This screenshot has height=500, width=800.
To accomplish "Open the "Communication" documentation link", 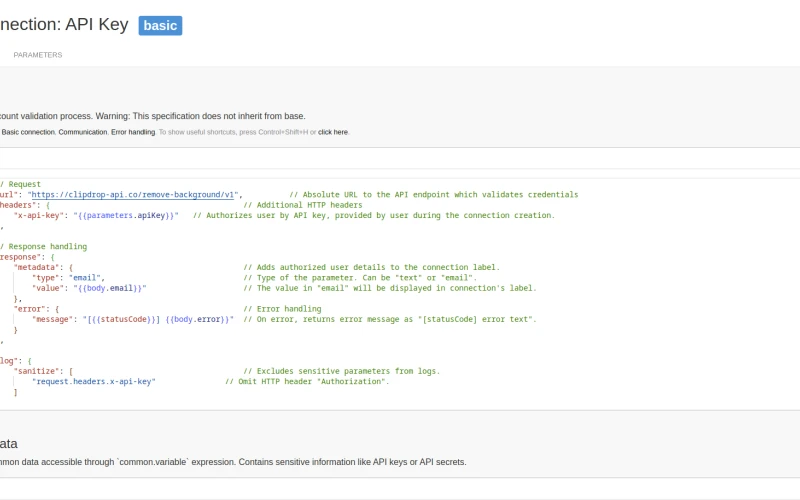I will tap(83, 132).
